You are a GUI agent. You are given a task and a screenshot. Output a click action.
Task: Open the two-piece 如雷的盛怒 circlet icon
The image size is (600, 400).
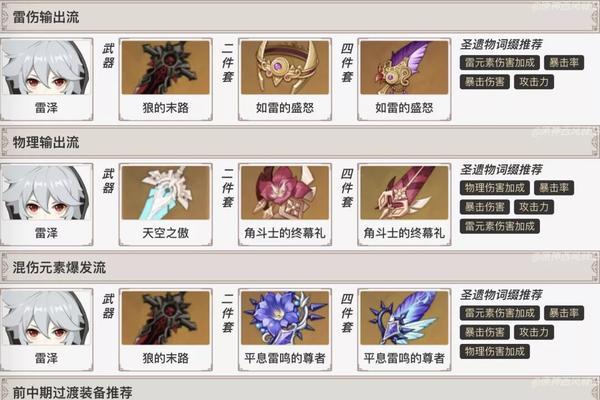tap(285, 67)
